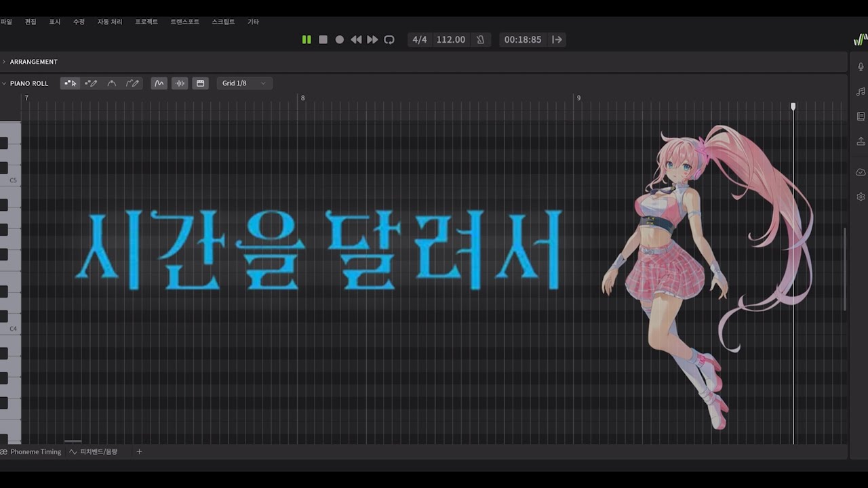Image resolution: width=868 pixels, height=488 pixels.
Task: Open the 표시 menu
Action: [x=55, y=22]
